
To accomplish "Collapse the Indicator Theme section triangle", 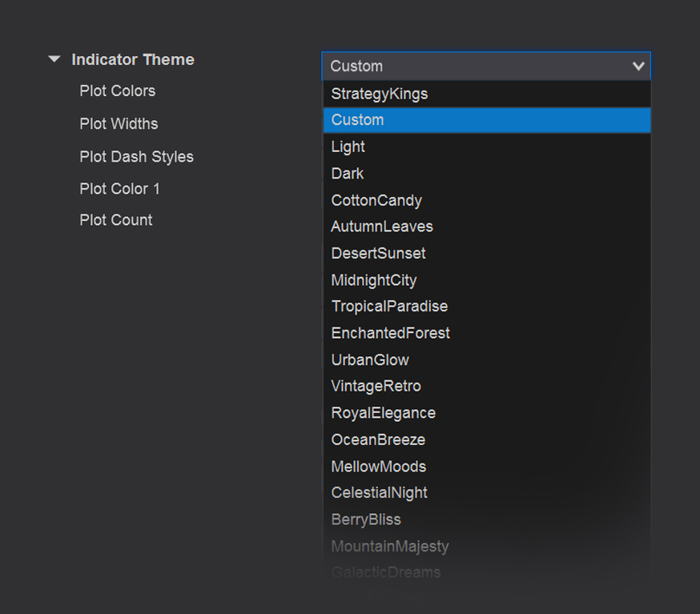I will pyautogui.click(x=54, y=59).
